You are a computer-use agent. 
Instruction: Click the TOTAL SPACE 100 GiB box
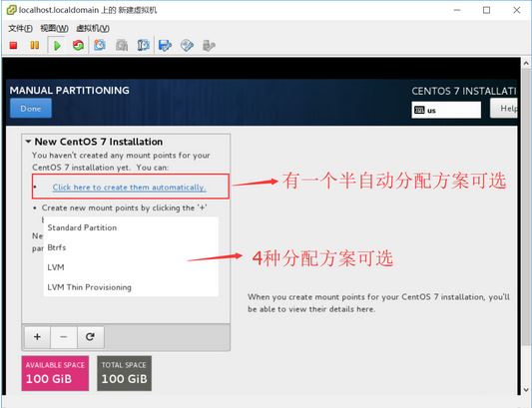point(124,373)
